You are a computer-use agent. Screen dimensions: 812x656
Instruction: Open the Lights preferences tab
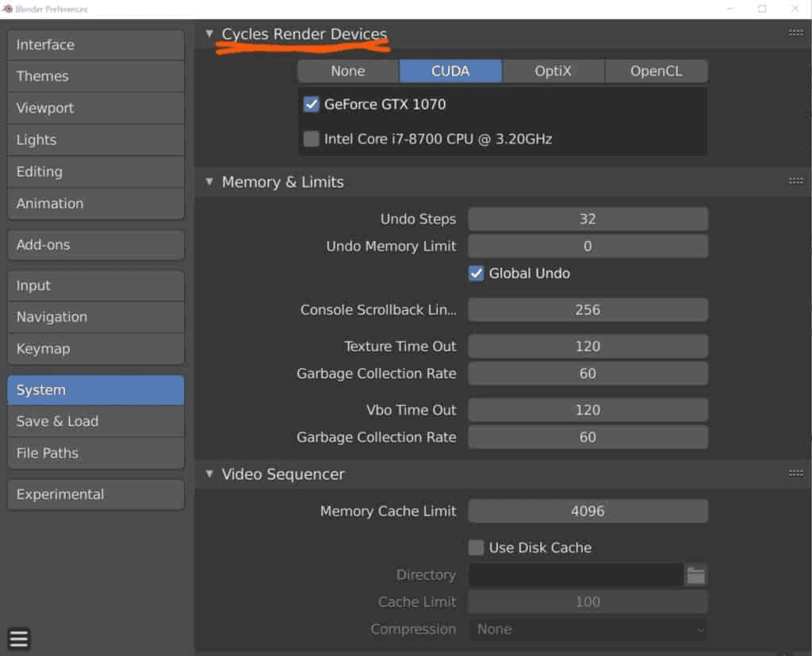(96, 140)
